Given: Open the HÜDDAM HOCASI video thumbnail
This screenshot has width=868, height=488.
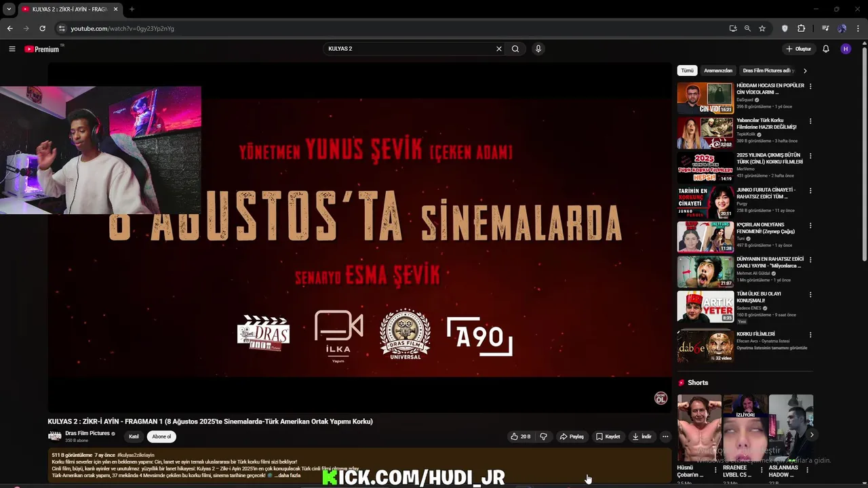Looking at the screenshot, I should click(705, 98).
